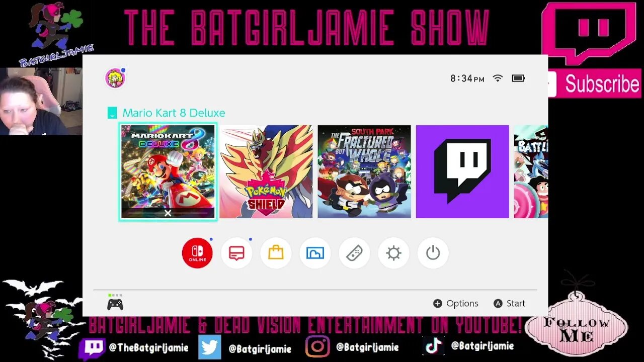
Task: Open the Nintendo eShop bag icon
Action: (x=276, y=253)
